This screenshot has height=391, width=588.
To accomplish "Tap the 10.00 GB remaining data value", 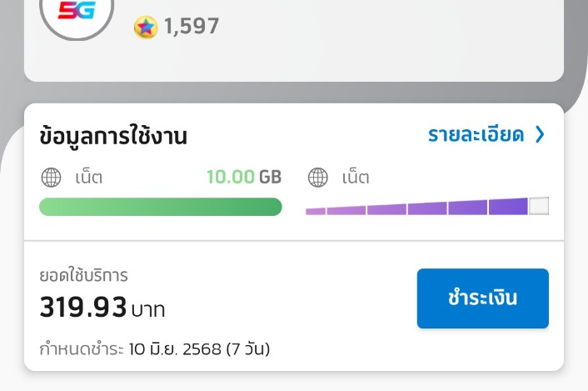I will (x=244, y=177).
